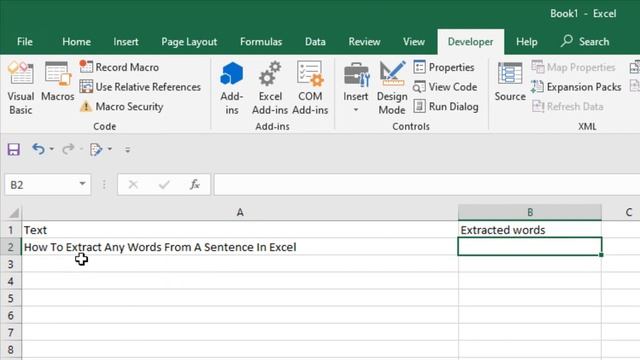The image size is (640, 360).
Task: Save the workbook from quick access toolbar
Action: 13,149
